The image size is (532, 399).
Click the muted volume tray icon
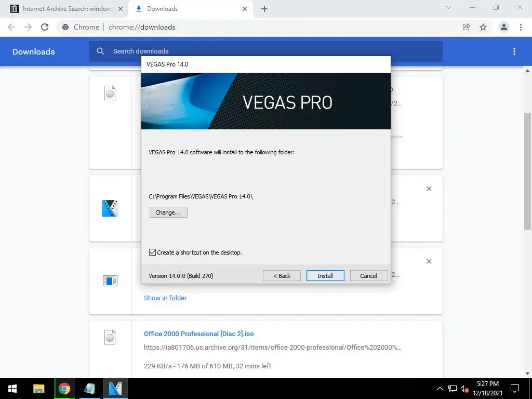tap(464, 389)
